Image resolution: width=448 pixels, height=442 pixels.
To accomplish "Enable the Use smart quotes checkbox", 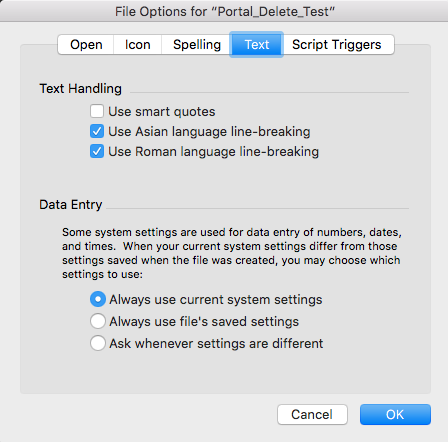I will click(x=97, y=111).
